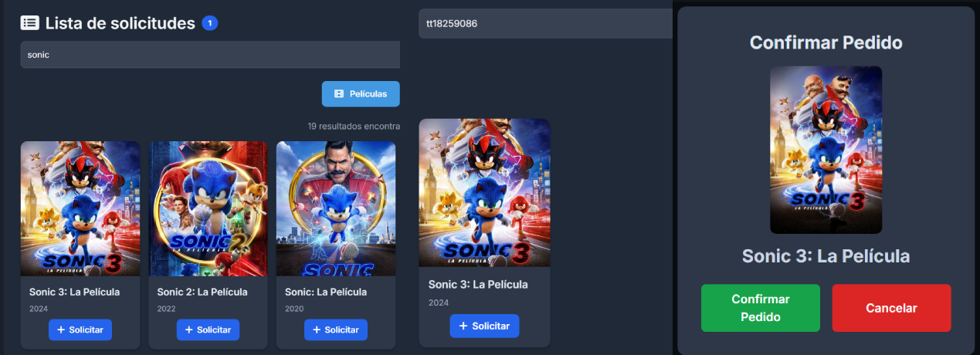Click the film icon on Películas button
Viewport: 980px width, 355px height.
pyautogui.click(x=338, y=94)
